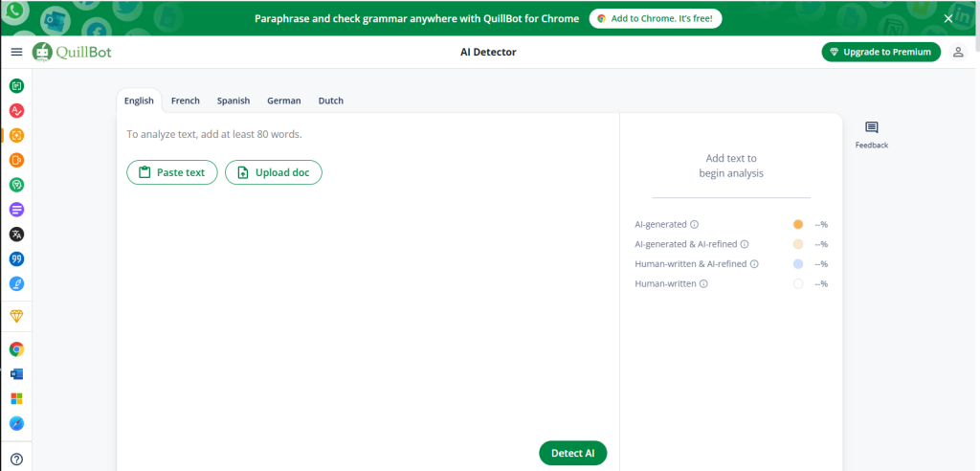980x471 pixels.
Task: Click the info icon next to AI-generated
Action: coord(695,225)
